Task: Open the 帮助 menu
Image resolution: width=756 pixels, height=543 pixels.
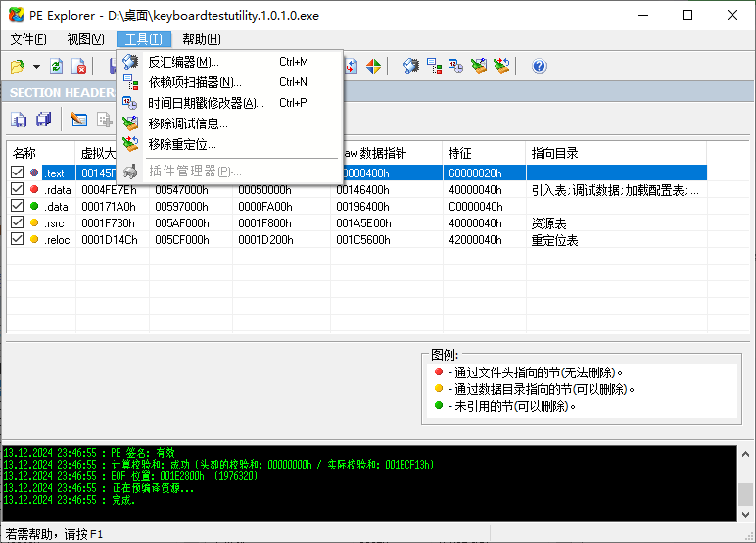Action: (202, 39)
